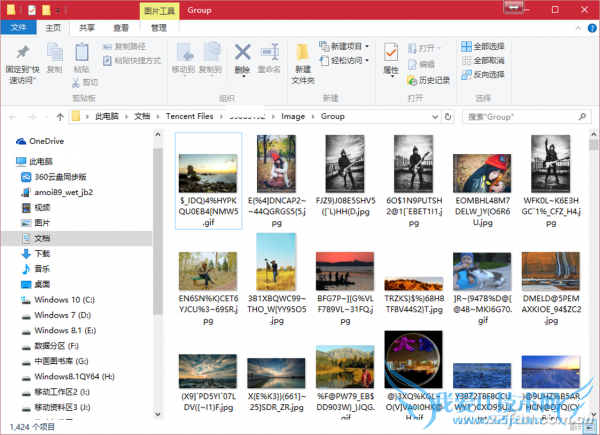Image resolution: width=600 pixels, height=435 pixels.
Task: Go up one folder level arrow
Action: click(x=60, y=117)
